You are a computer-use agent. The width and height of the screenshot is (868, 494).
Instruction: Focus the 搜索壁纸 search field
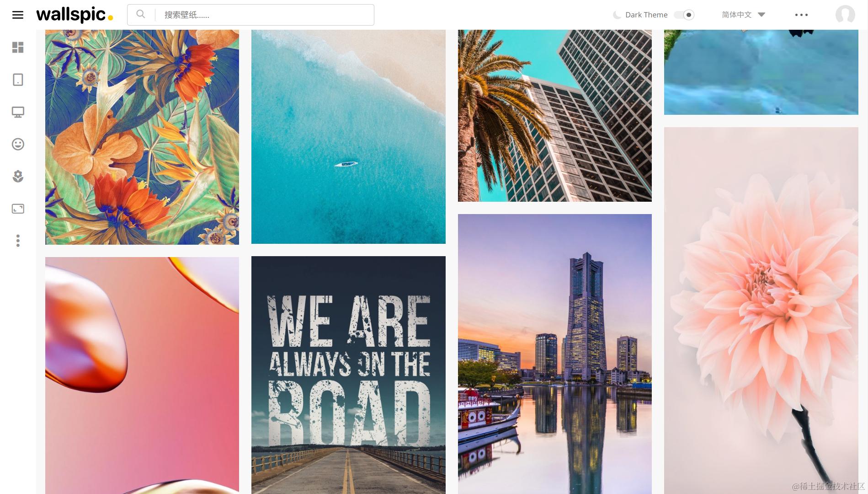264,15
